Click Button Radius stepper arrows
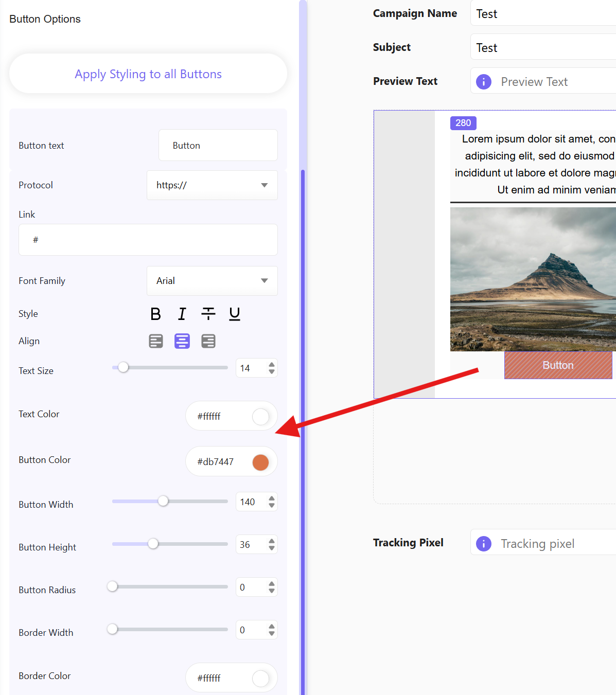Image resolution: width=616 pixels, height=695 pixels. click(272, 587)
